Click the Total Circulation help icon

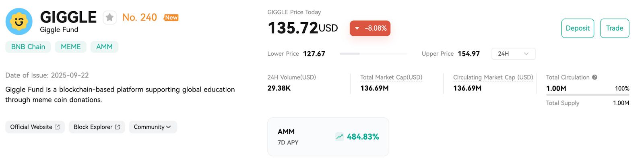click(x=594, y=77)
